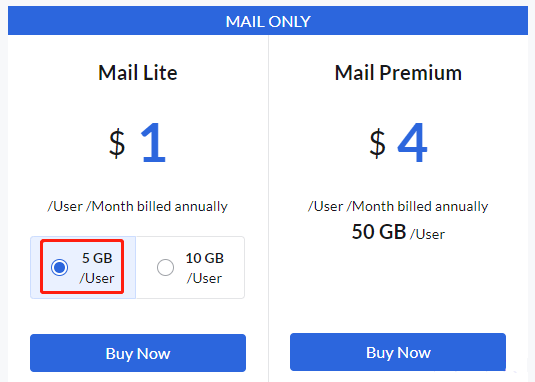Click the highlighted 5 GB option cell background
This screenshot has height=382, width=535.
coord(83,267)
